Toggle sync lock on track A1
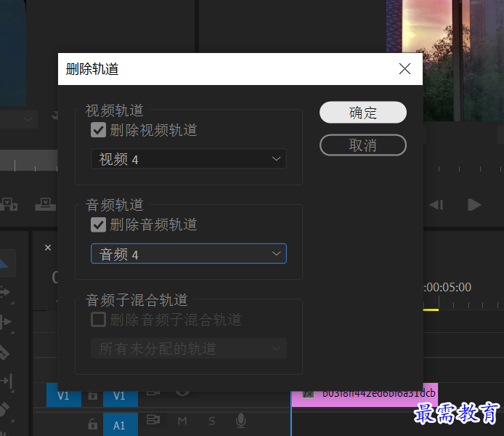This screenshot has width=504, height=436. 153,420
